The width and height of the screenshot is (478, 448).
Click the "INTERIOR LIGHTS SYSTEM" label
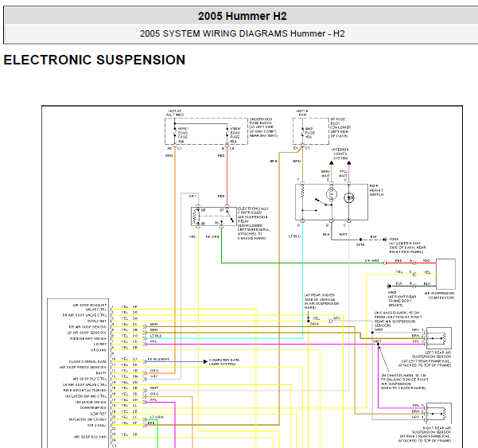[x=340, y=154]
